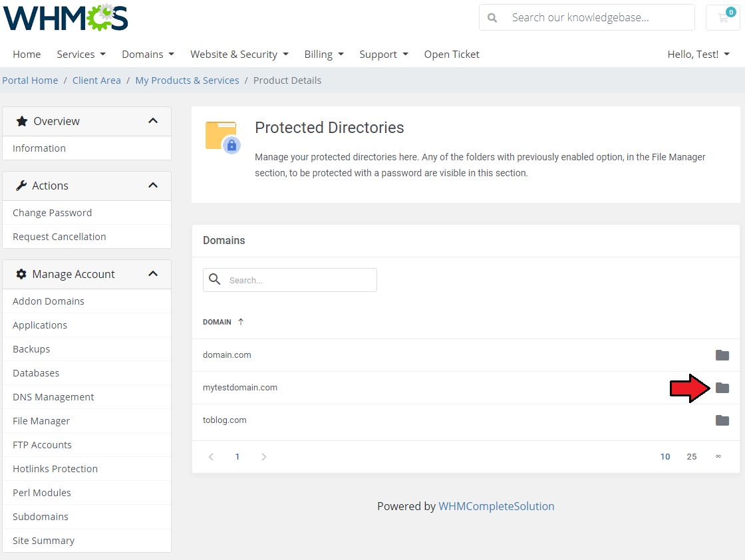Open Subdomains in sidebar

(x=87, y=516)
